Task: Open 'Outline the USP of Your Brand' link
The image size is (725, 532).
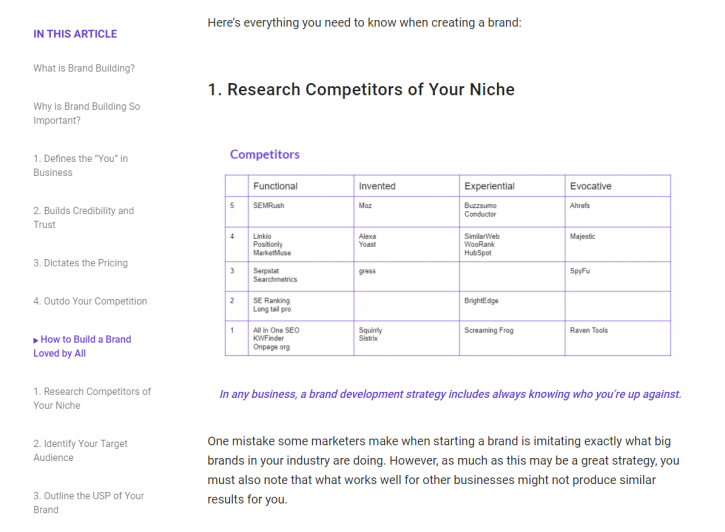Action: tap(89, 503)
